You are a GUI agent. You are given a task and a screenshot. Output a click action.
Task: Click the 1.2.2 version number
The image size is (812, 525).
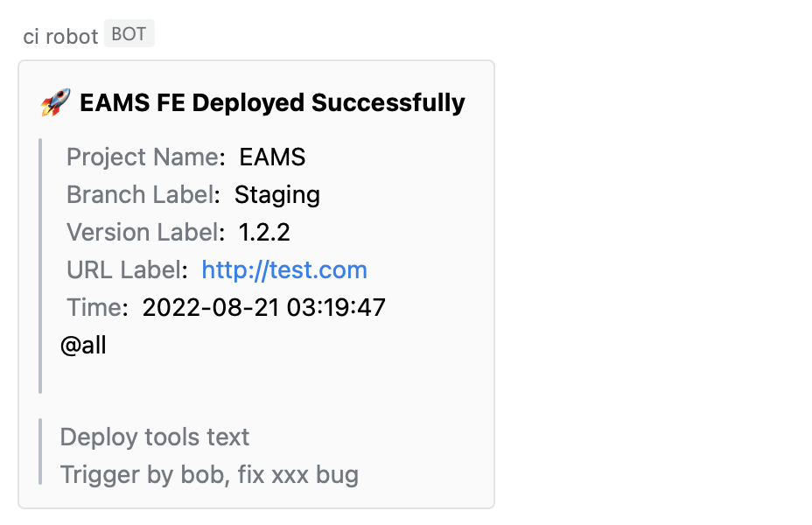coord(264,232)
